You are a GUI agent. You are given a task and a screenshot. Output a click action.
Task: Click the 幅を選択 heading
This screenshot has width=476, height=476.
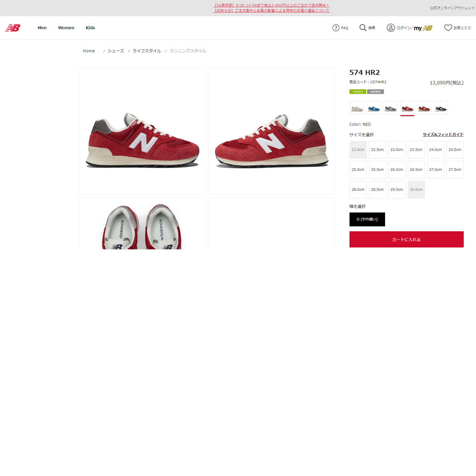point(357,207)
